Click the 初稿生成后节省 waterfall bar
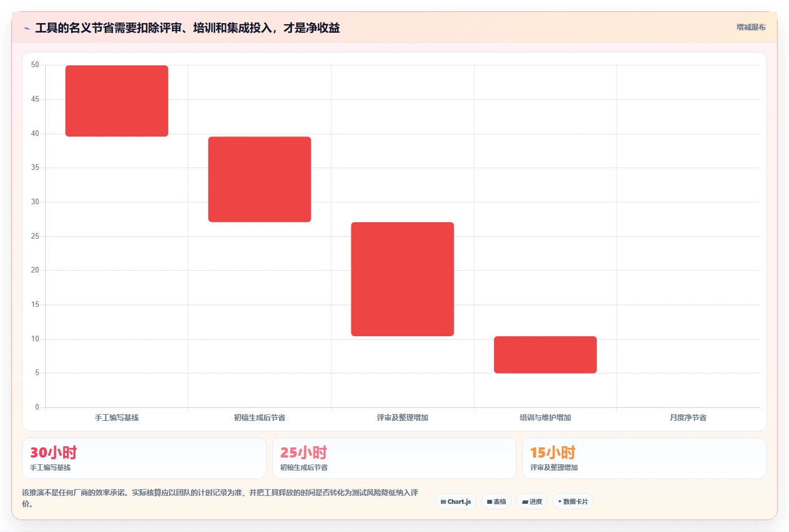 259,179
